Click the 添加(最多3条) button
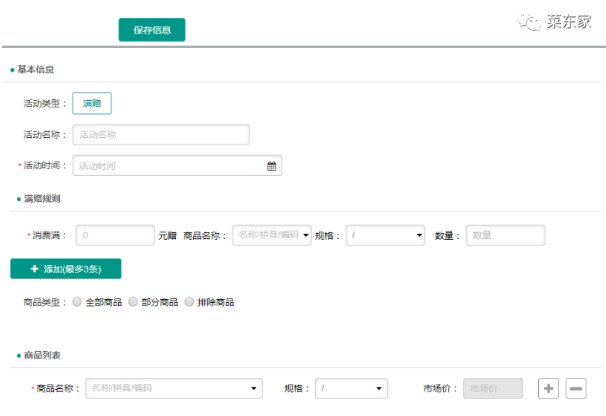 pos(65,268)
